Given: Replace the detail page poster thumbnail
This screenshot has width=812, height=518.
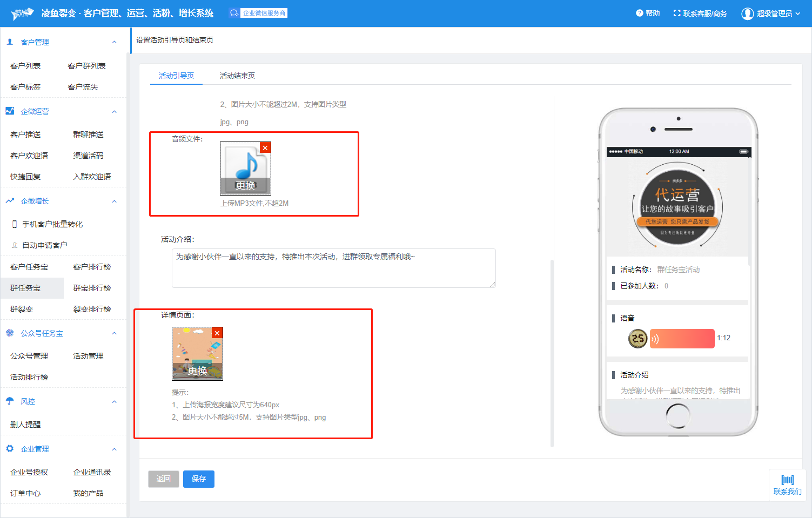Looking at the screenshot, I should (x=197, y=371).
